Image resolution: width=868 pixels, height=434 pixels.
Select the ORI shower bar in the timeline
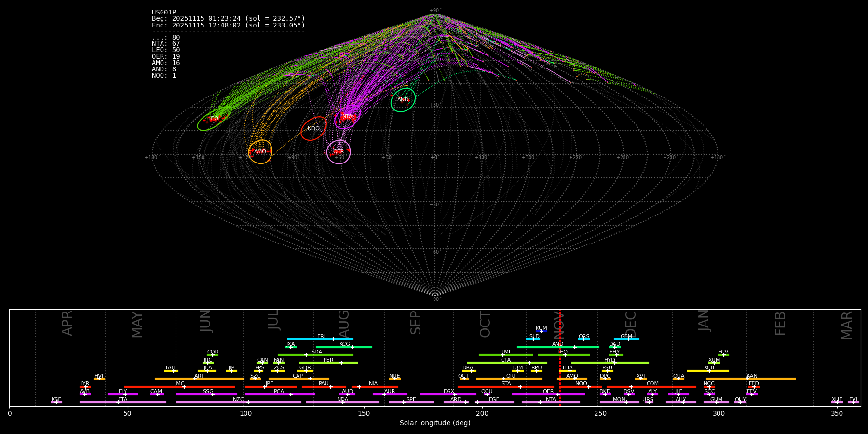[509, 379]
